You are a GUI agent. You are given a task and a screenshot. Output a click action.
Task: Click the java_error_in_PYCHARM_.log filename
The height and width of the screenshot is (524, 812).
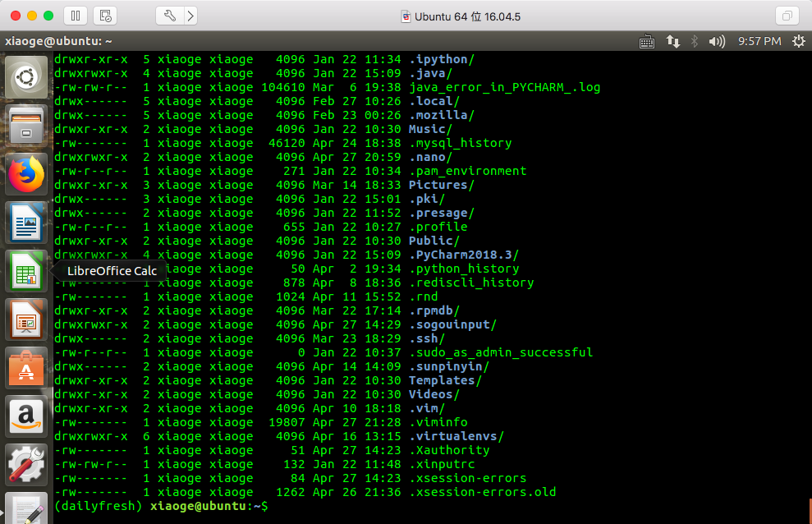tap(505, 88)
